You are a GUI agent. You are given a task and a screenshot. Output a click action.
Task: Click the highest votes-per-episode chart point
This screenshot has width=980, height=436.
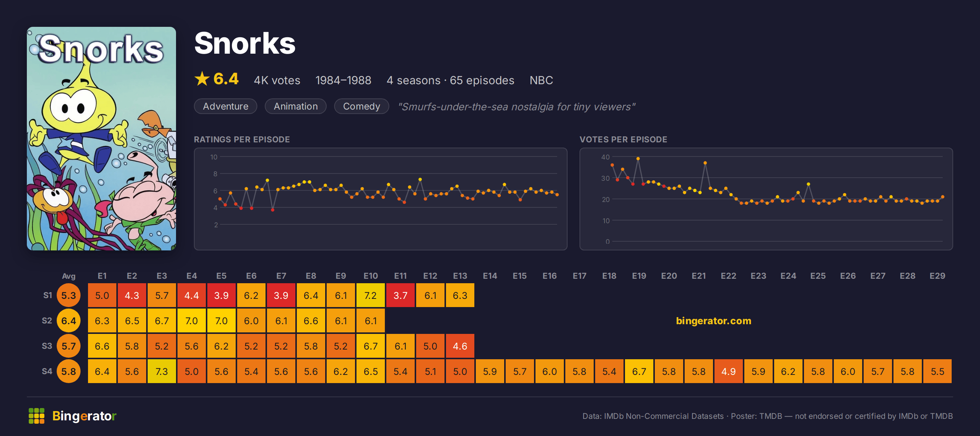pyautogui.click(x=638, y=158)
